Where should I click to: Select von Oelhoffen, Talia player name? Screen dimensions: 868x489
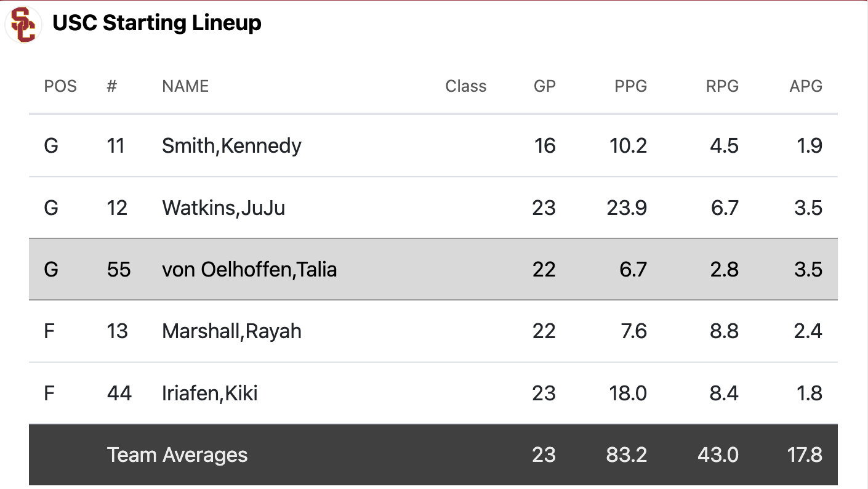click(249, 270)
